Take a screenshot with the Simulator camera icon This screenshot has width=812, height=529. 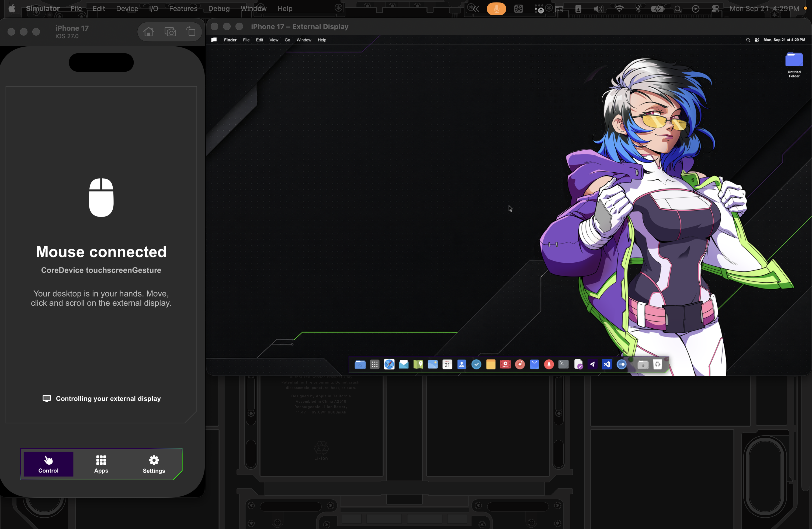click(x=170, y=32)
